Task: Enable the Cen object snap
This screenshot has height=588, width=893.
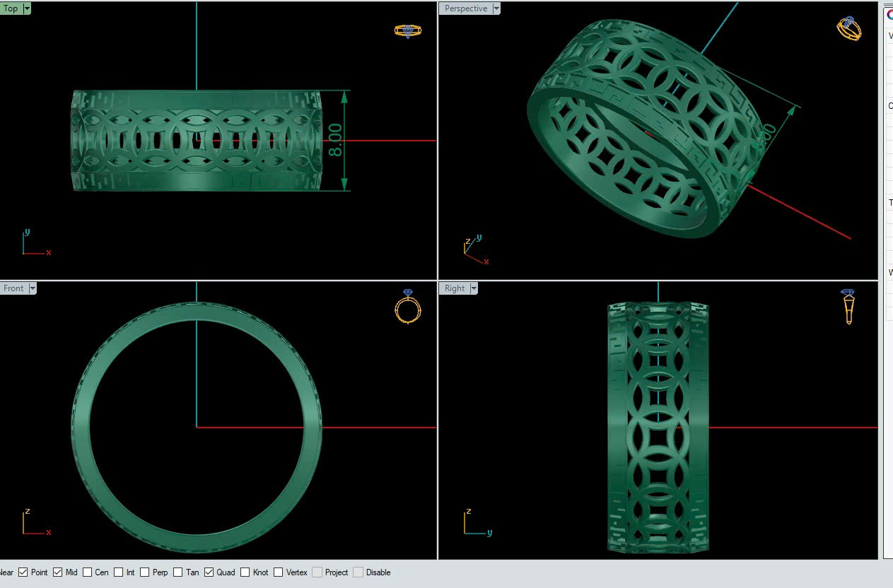Action: 88,572
